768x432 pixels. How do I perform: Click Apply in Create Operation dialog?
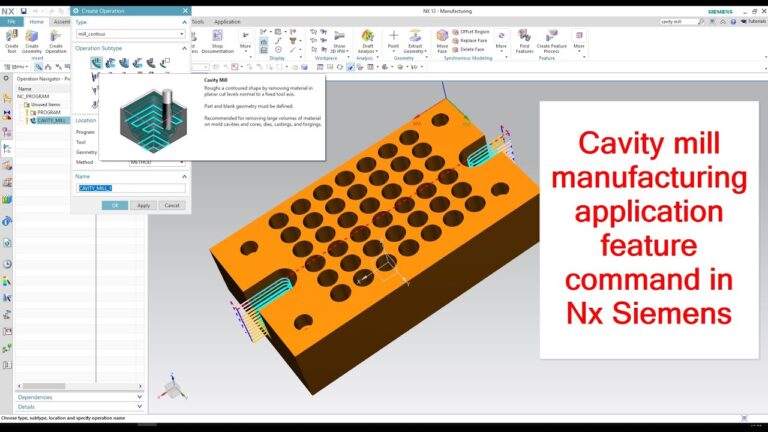(144, 205)
